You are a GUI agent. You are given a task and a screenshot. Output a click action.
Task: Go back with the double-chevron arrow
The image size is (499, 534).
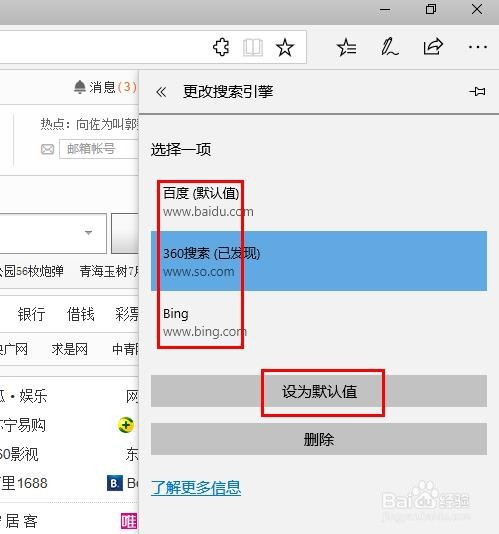pyautogui.click(x=161, y=92)
